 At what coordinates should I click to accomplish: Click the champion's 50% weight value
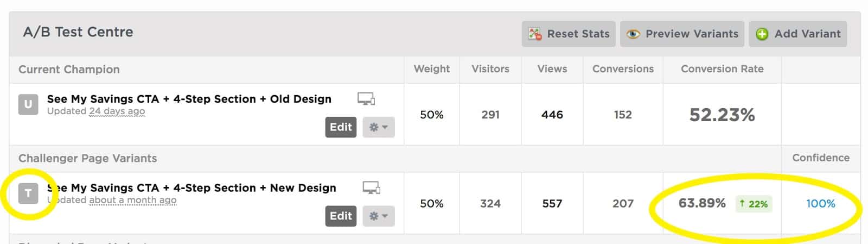pos(432,115)
